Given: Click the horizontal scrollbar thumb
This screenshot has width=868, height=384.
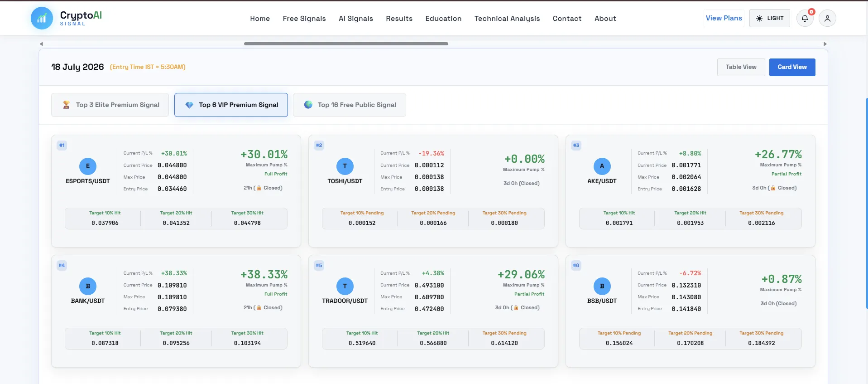Looking at the screenshot, I should tap(346, 44).
